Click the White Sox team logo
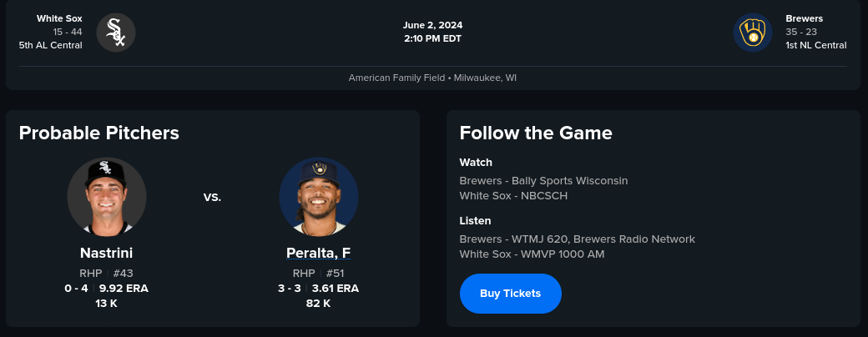Screen dimensions: 868x337 pyautogui.click(x=116, y=33)
